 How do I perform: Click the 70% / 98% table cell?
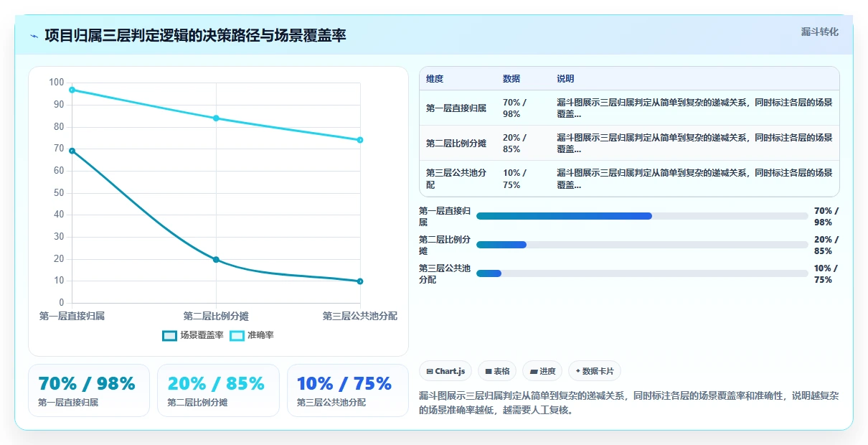tap(515, 108)
